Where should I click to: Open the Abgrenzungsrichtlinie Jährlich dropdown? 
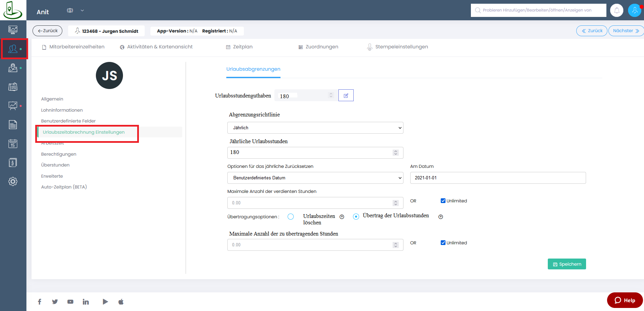[x=315, y=128]
